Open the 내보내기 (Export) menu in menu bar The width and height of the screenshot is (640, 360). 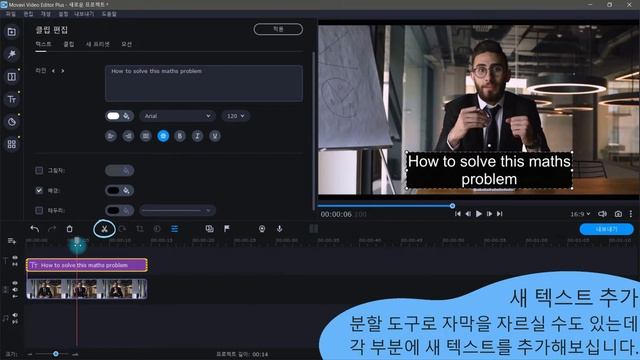click(x=84, y=14)
